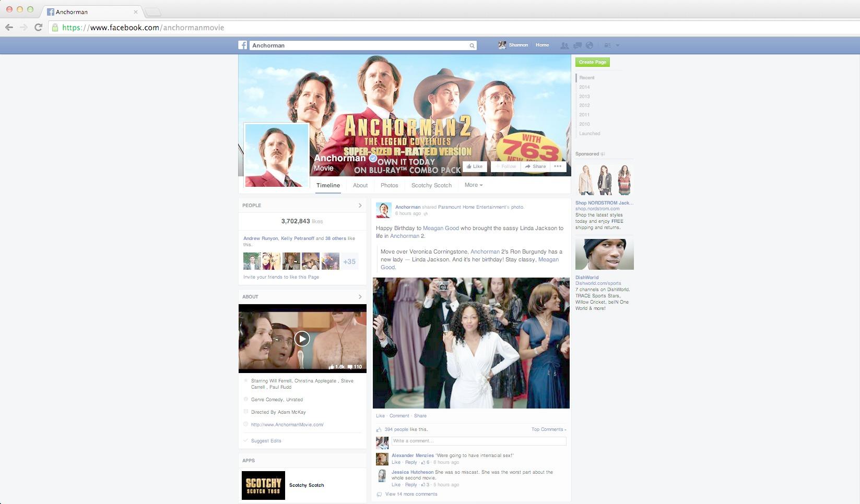Open Kelly Petranoff's profile link
This screenshot has height=504, width=860.
[298, 238]
